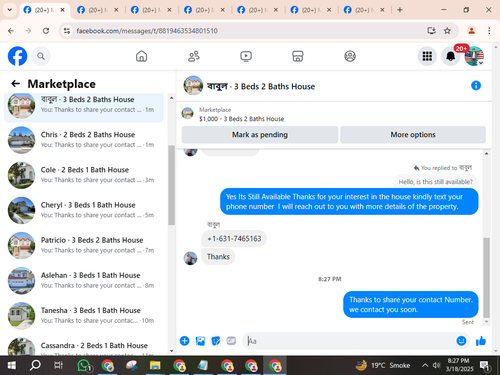Click the chat header listing thumbnail
The width and height of the screenshot is (500, 375).
coord(193,85)
